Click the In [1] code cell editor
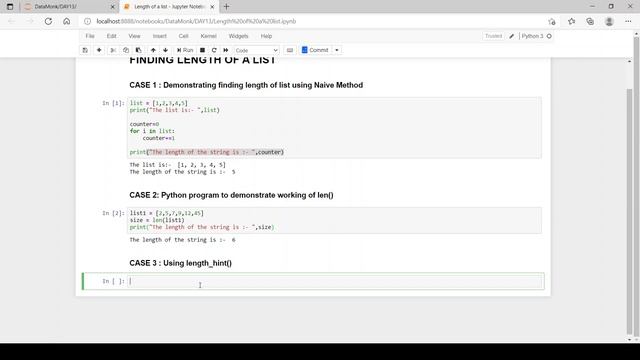This screenshot has height=360, width=640. [335, 127]
